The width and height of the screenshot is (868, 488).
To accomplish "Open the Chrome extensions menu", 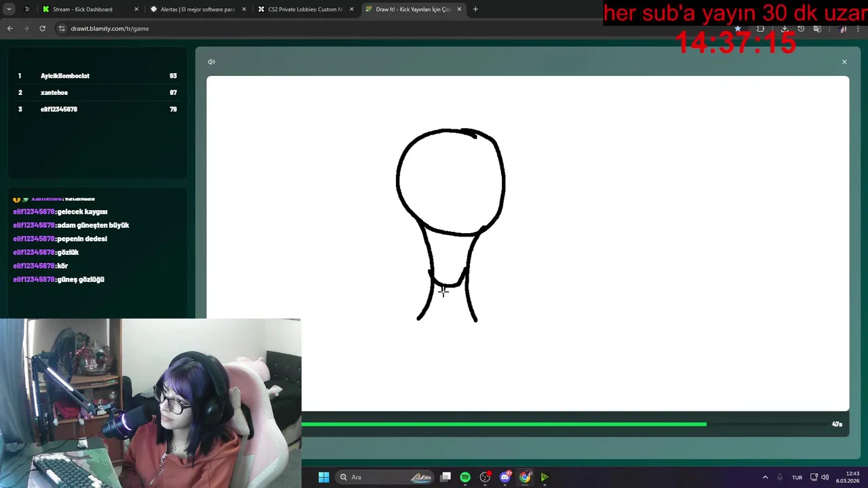I will (x=760, y=28).
